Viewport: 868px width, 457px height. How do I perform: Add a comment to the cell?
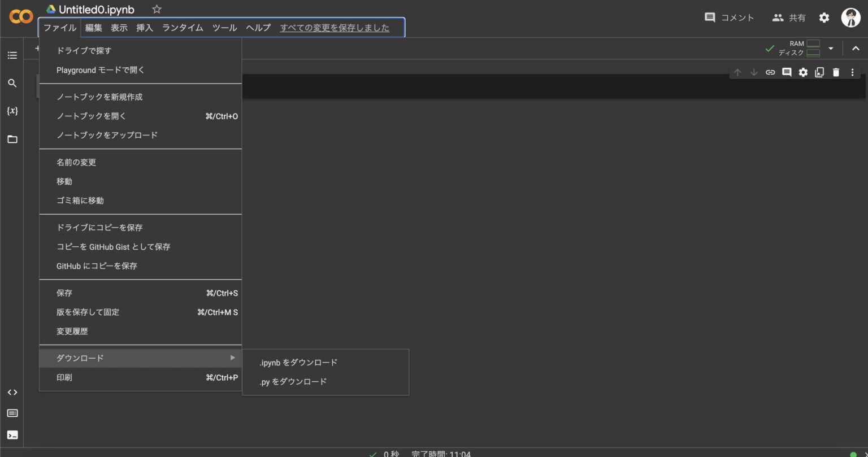click(x=786, y=72)
